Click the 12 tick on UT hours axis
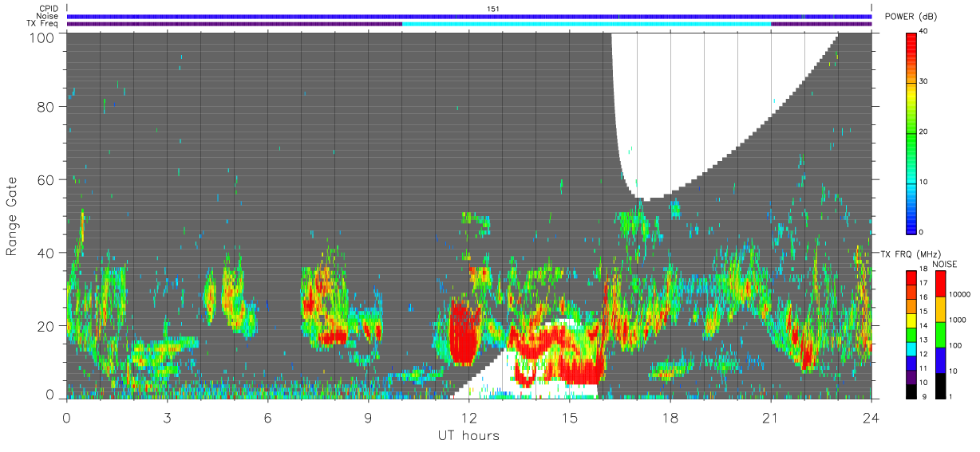The image size is (980, 452). click(468, 417)
